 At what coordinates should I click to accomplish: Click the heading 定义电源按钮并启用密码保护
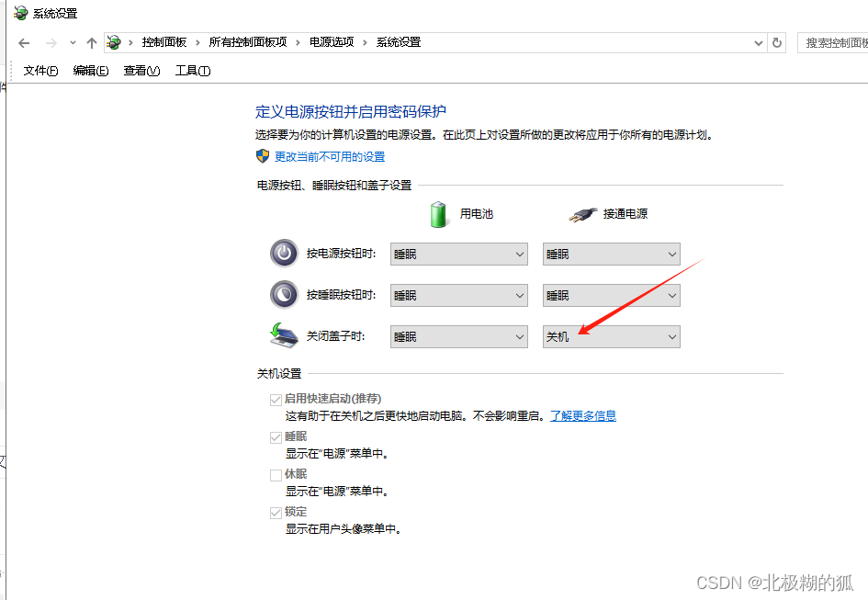(x=350, y=111)
